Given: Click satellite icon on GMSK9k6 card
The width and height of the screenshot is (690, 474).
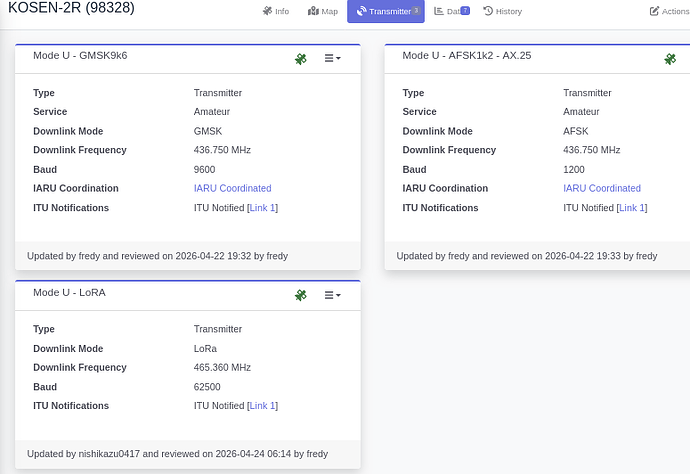Looking at the screenshot, I should click(x=301, y=59).
